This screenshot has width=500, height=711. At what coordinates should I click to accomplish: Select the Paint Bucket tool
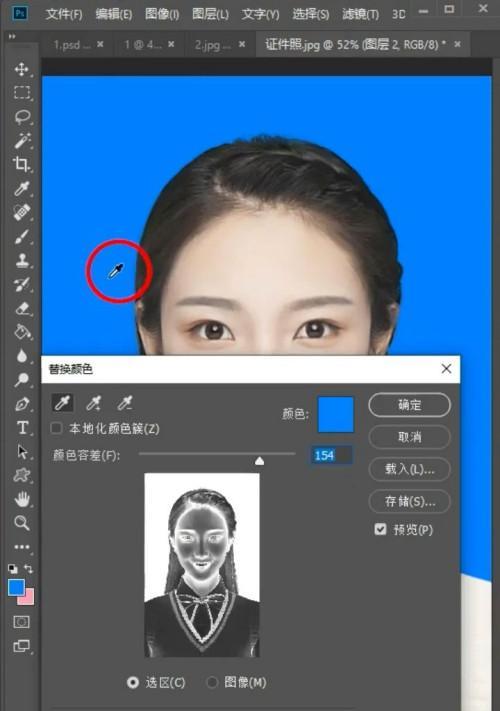(x=21, y=332)
